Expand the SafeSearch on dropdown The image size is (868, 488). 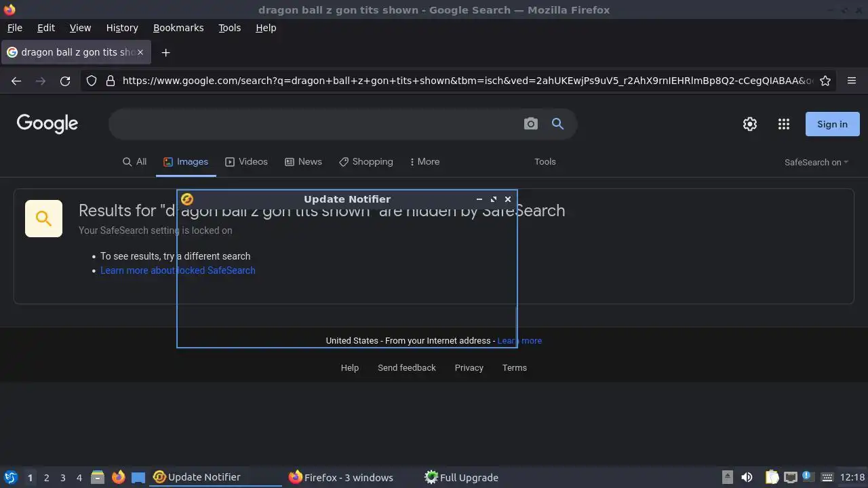coord(816,162)
